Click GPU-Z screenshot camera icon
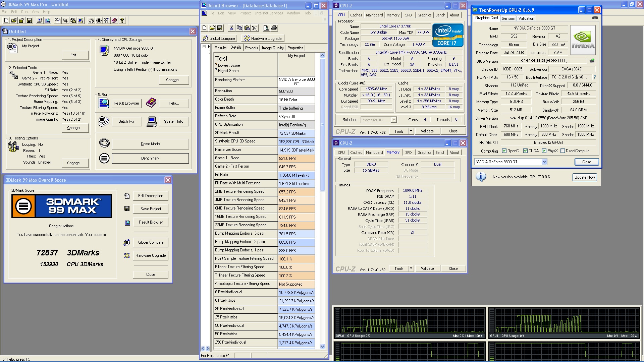The image size is (644, 362). pos(595,18)
